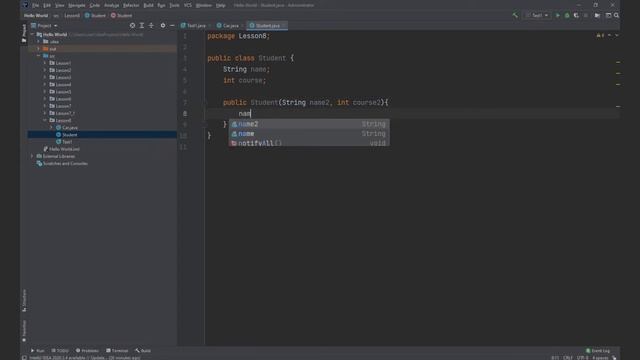
Task: Open the Test1 run configuration dropdown
Action: click(537, 15)
